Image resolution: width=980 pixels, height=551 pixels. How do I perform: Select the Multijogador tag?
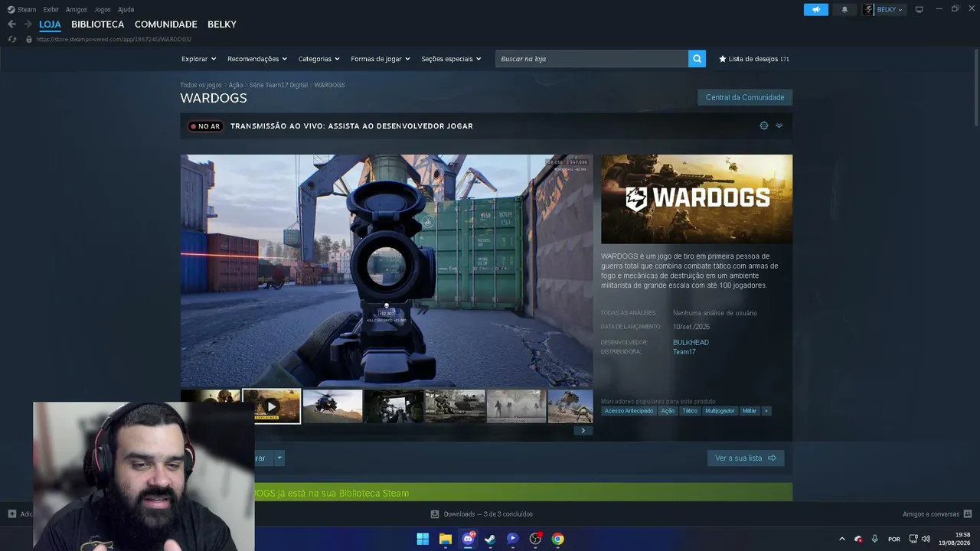coord(720,411)
